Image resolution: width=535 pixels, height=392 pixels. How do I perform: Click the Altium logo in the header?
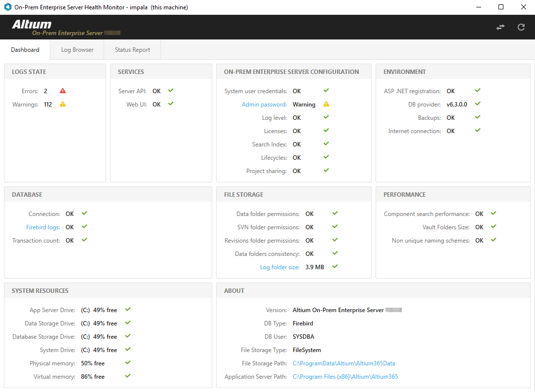[x=32, y=24]
